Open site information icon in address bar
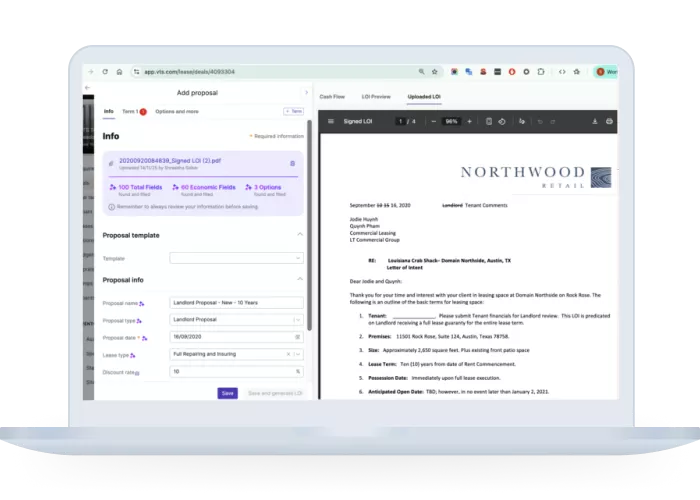 pyautogui.click(x=137, y=71)
